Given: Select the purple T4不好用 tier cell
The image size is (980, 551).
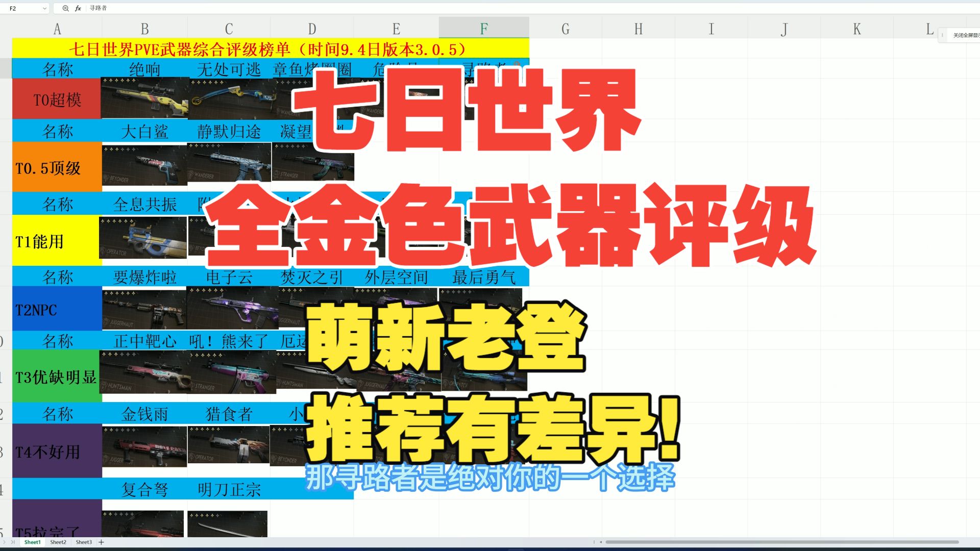Looking at the screenshot, I should [57, 451].
